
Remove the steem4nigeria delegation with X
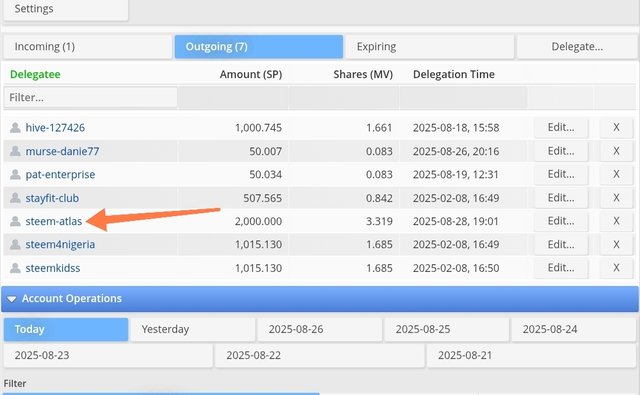pos(616,244)
